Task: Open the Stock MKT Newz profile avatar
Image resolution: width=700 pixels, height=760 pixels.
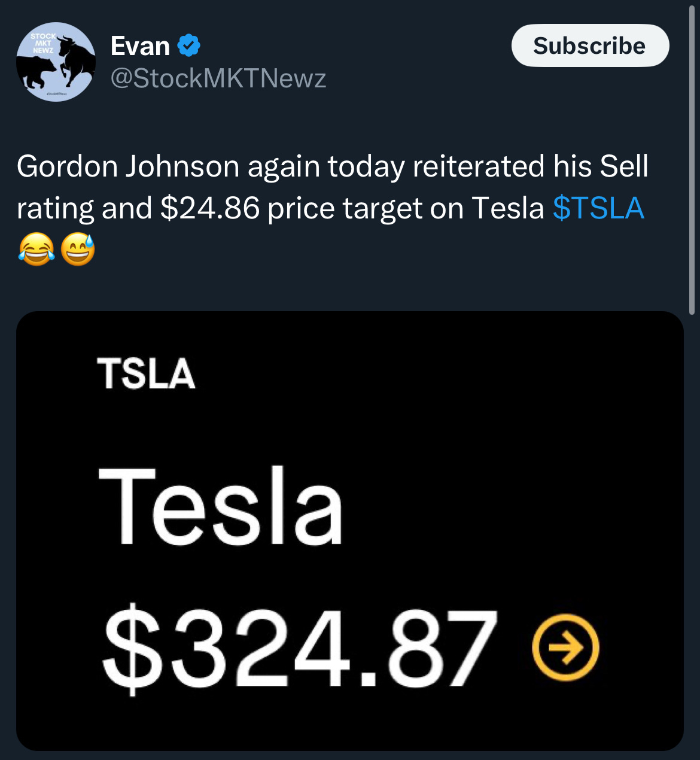Action: pos(56,62)
